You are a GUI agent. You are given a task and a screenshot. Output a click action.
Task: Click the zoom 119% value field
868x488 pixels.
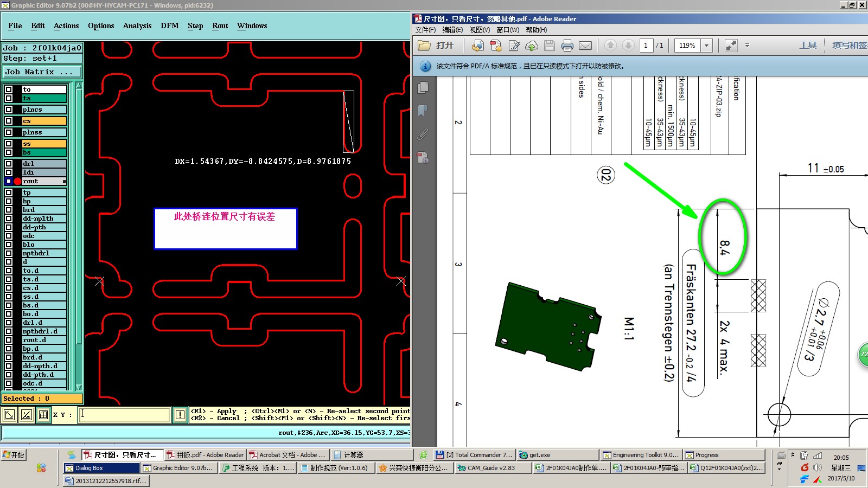(x=687, y=46)
